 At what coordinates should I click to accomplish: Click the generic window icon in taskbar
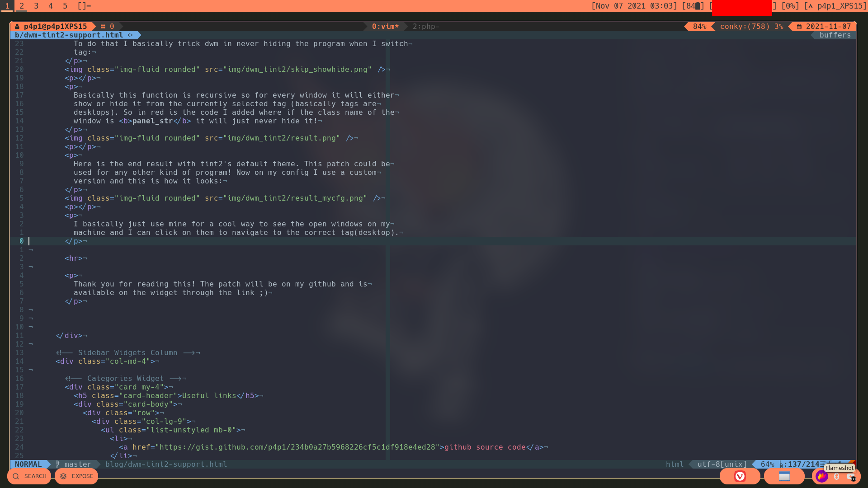click(784, 476)
